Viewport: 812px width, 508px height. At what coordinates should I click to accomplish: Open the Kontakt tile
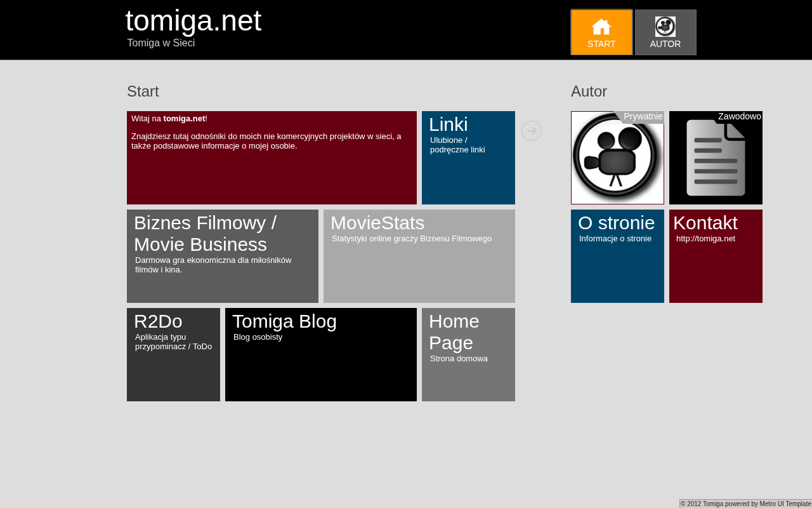point(716,256)
